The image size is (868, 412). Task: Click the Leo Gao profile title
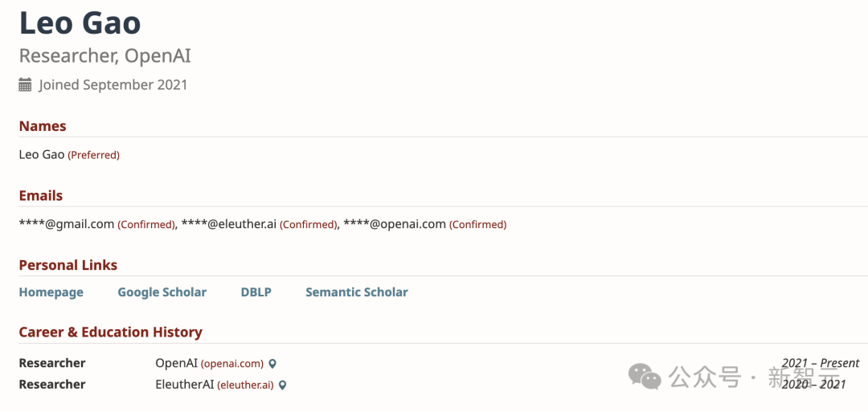click(x=80, y=22)
